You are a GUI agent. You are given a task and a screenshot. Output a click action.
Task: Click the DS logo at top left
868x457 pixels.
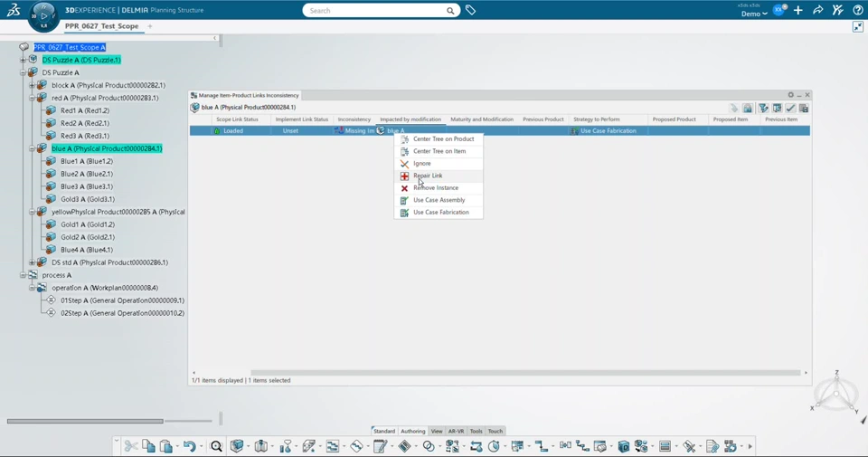[x=14, y=10]
